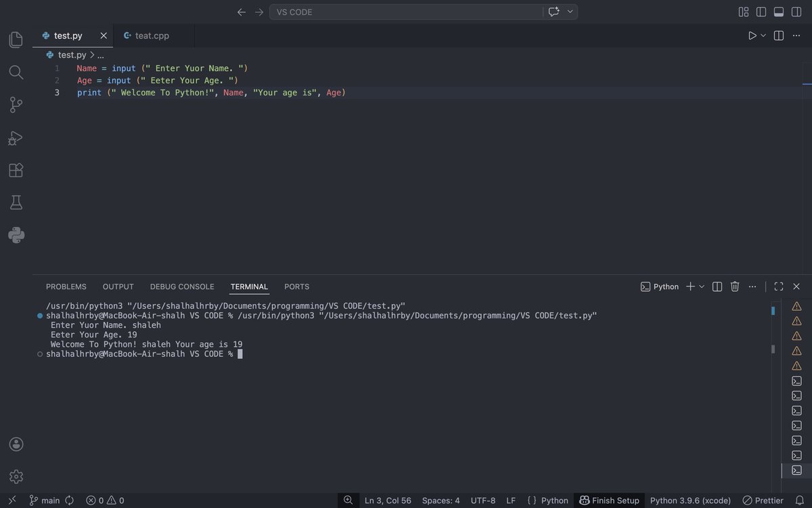Open the Copilot chat icon in title bar
Image resolution: width=812 pixels, height=508 pixels.
(554, 12)
